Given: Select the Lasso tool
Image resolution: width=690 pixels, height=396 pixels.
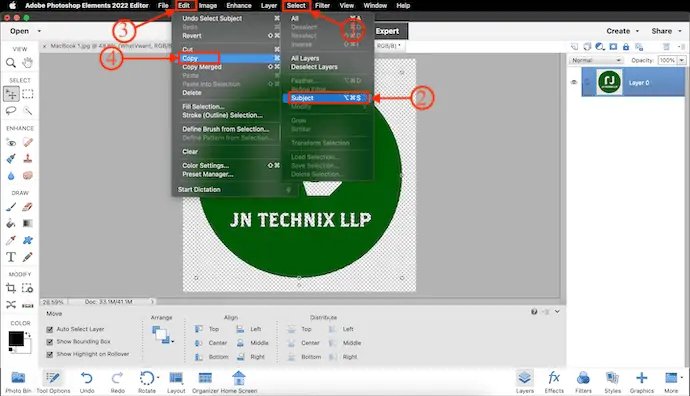Looking at the screenshot, I should click(x=11, y=110).
